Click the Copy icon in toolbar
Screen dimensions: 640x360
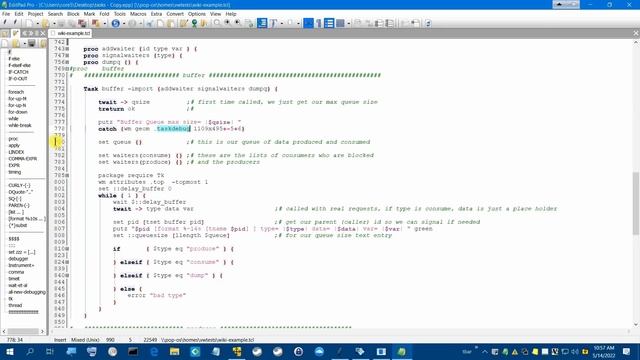(160, 23)
